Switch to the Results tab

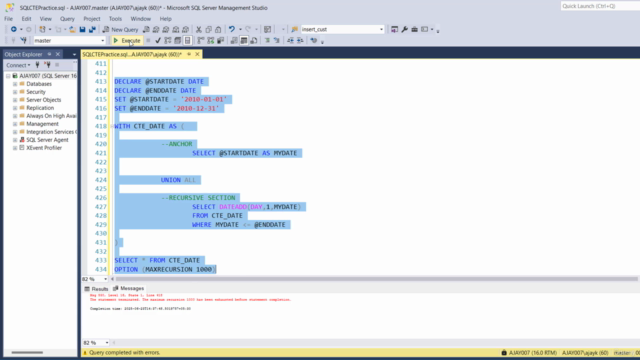pyautogui.click(x=96, y=289)
